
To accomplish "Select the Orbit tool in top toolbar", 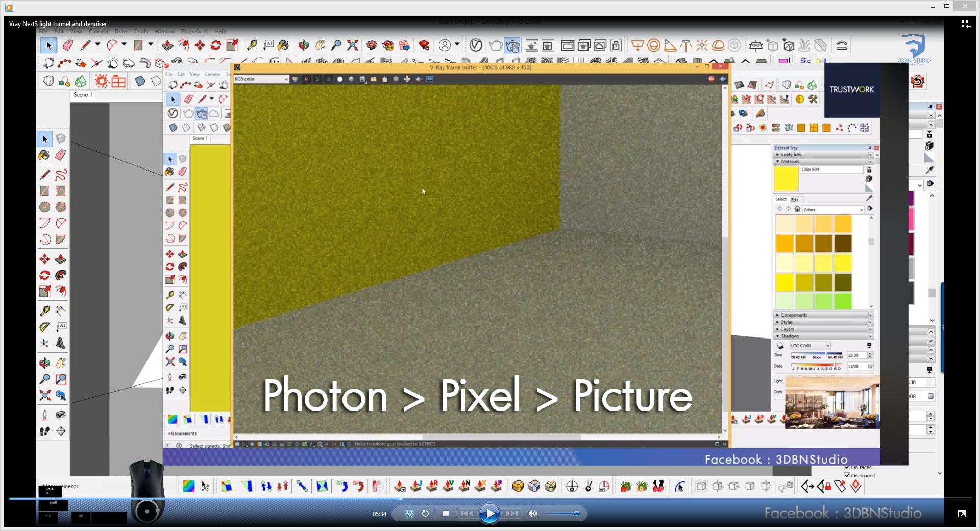I will click(x=304, y=45).
